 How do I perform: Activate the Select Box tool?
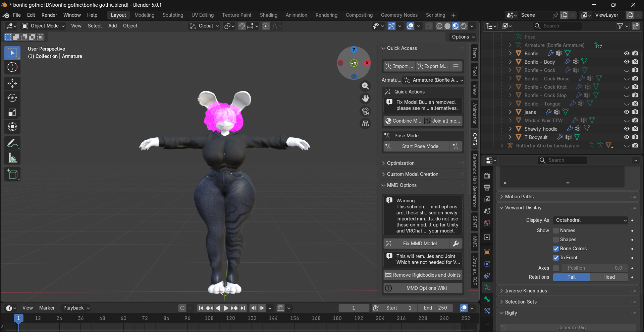pos(12,53)
